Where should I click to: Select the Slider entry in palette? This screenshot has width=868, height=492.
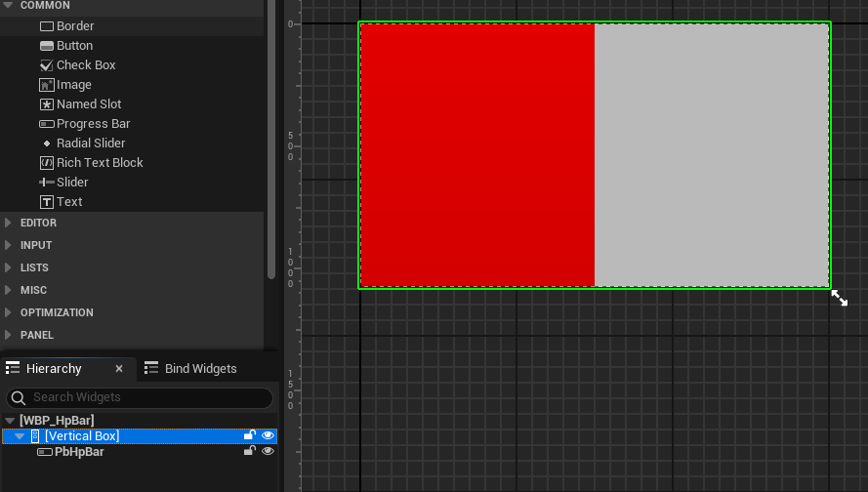(132, 183)
